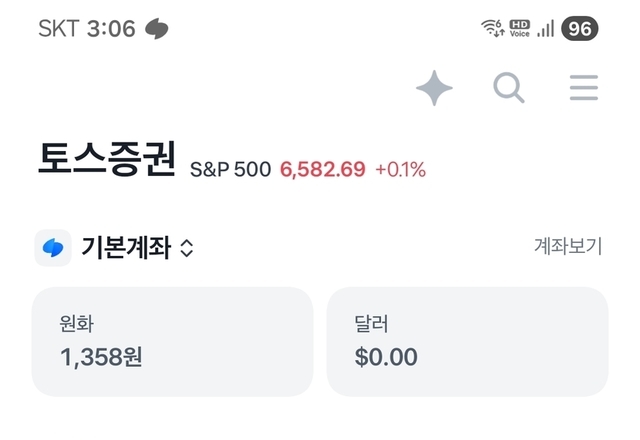Tap the 1,358원 balance amount
This screenshot has height=440, width=640.
(x=101, y=356)
